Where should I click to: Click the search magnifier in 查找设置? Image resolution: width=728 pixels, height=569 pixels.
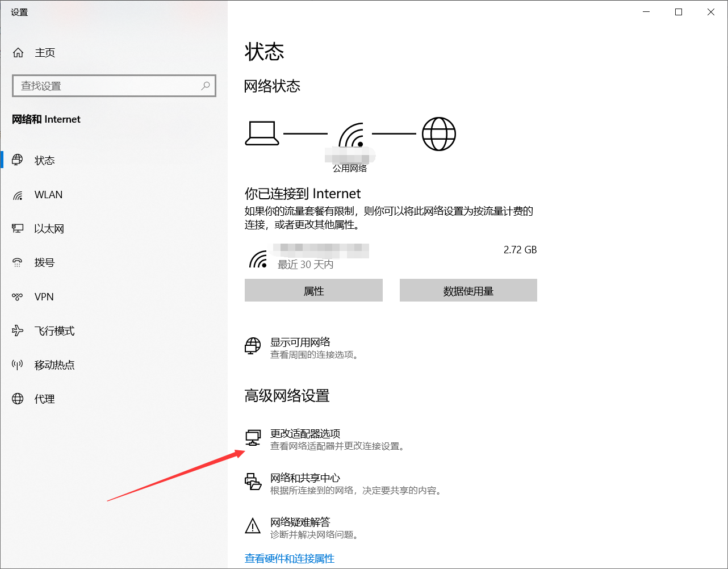(x=205, y=85)
